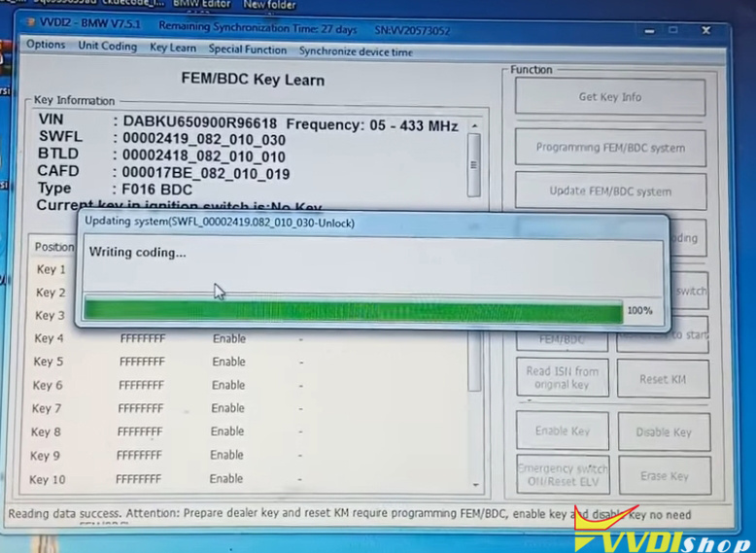This screenshot has width=756, height=553.
Task: Open the Unit Coding menu
Action: click(x=108, y=46)
